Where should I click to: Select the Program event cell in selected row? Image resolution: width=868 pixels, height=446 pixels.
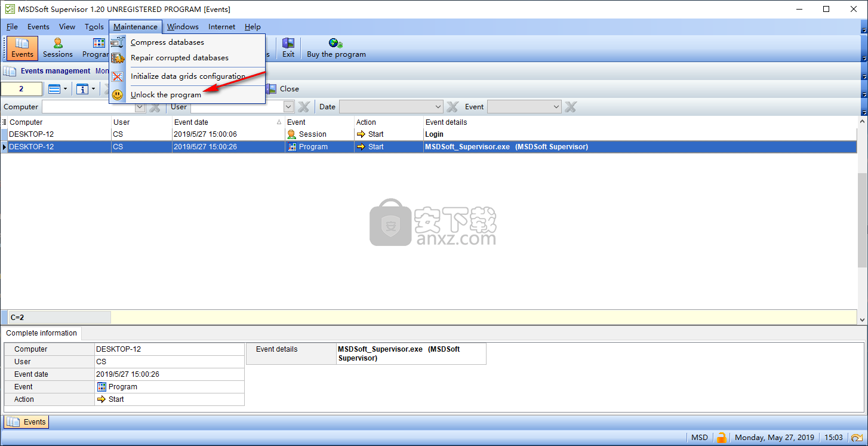(320, 147)
